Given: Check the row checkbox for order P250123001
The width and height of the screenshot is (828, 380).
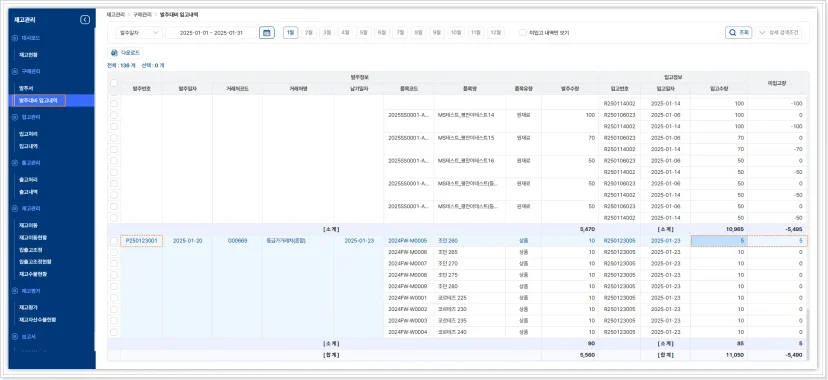Looking at the screenshot, I should (x=114, y=241).
